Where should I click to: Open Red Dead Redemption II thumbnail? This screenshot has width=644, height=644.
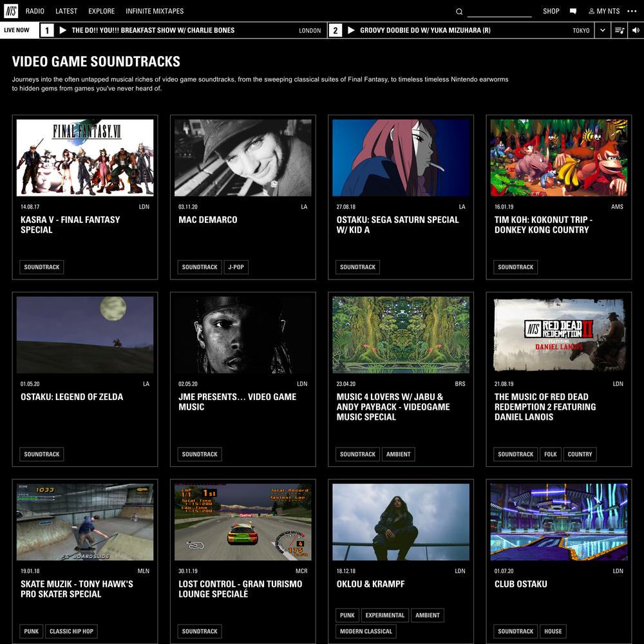[x=558, y=335]
